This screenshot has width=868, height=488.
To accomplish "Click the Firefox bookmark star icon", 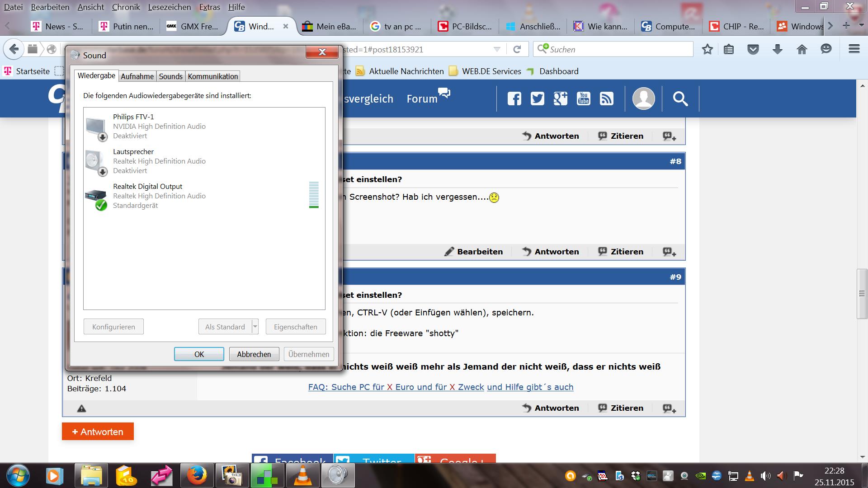I will (x=708, y=49).
